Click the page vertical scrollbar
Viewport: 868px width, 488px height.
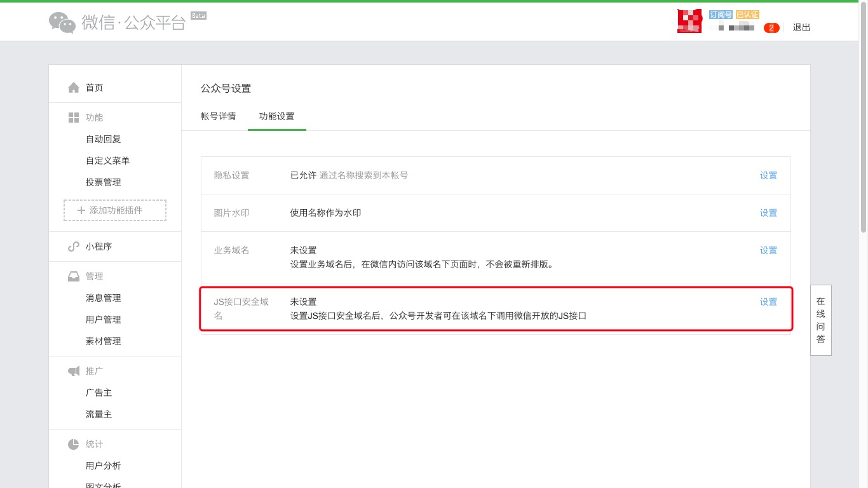864,118
